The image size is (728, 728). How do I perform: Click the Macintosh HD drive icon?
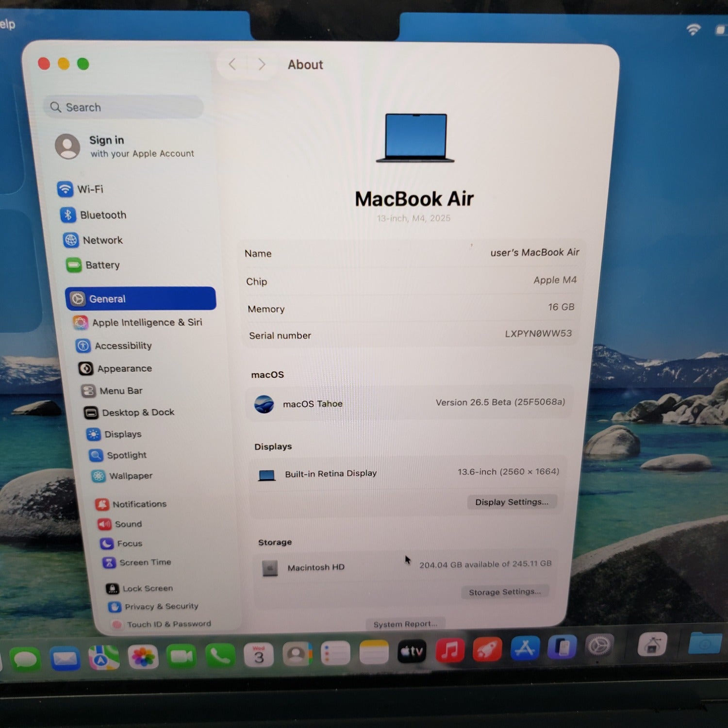(x=270, y=568)
